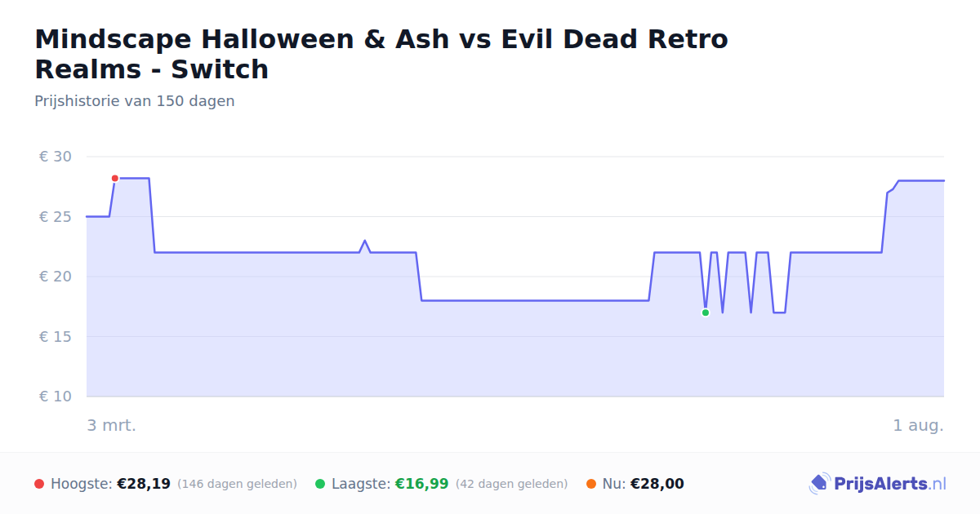Click the Prijshistorie van 150 dagen subtitle
The image size is (980, 514).
(x=135, y=101)
